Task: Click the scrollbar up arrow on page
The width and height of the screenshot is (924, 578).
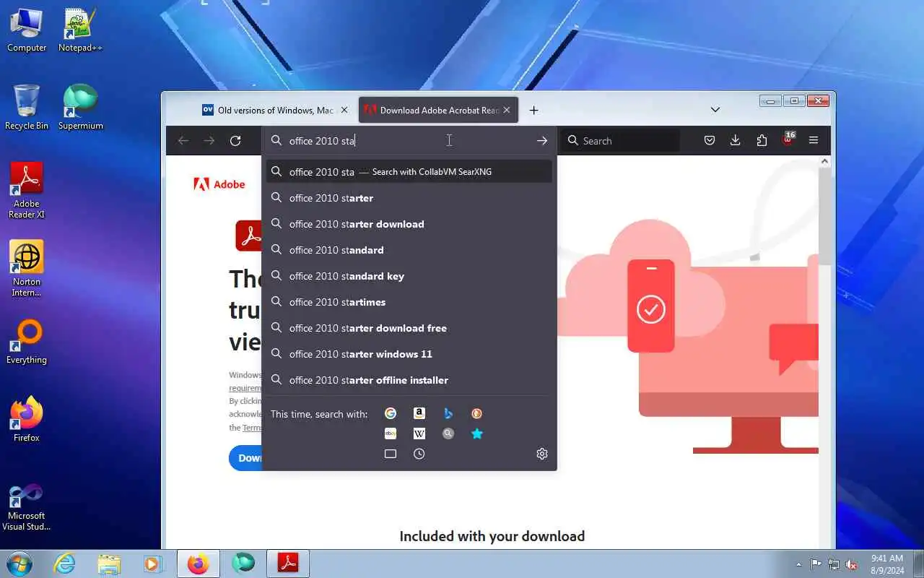Action: tap(824, 162)
